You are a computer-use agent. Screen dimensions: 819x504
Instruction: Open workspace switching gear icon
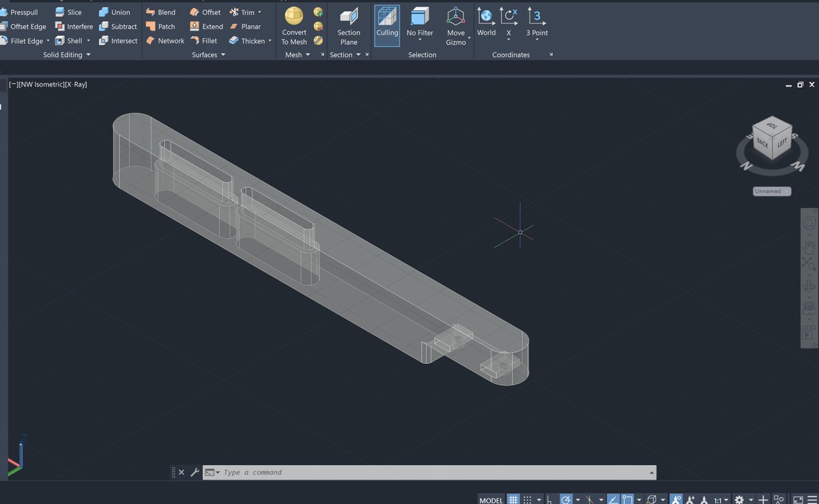coord(738,500)
